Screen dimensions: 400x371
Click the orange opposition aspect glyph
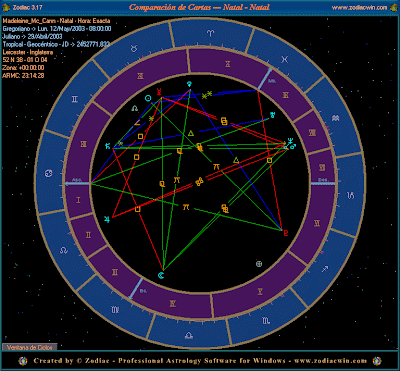(199, 182)
